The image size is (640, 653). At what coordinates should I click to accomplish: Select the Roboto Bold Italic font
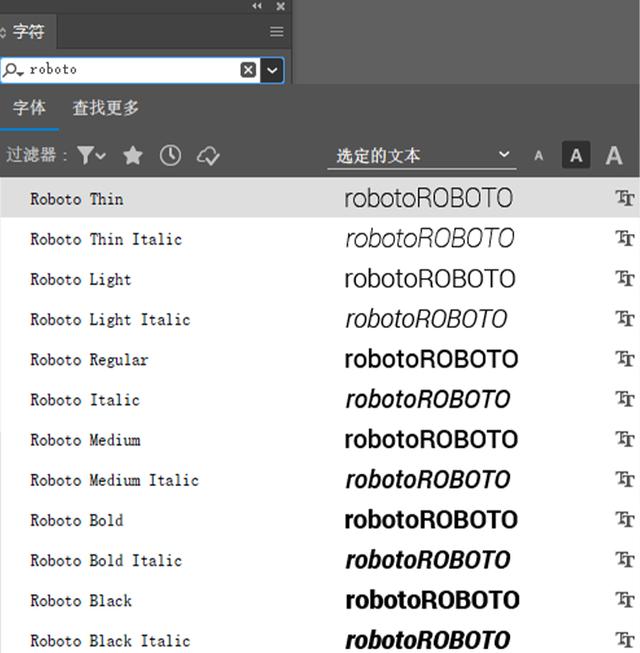point(320,559)
